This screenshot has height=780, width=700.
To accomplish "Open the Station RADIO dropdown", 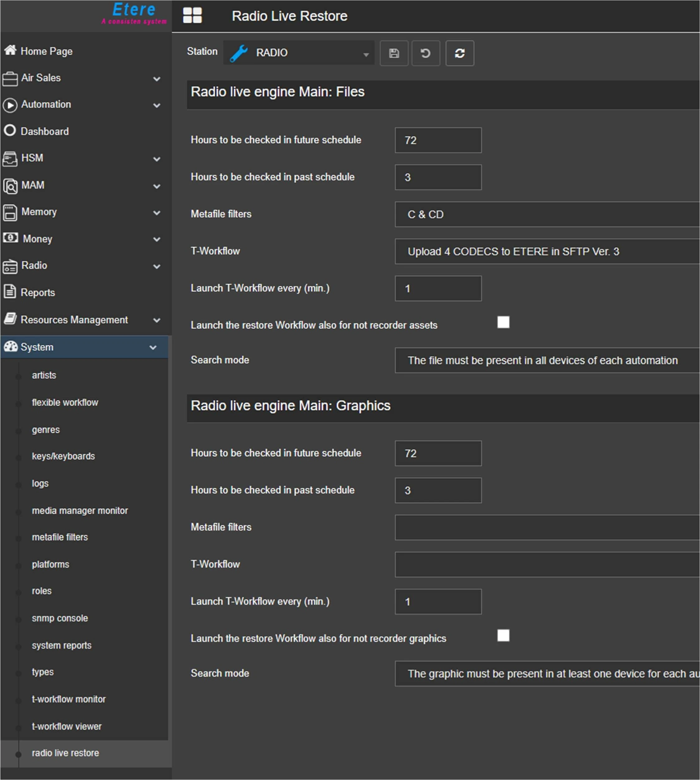I will click(x=299, y=53).
